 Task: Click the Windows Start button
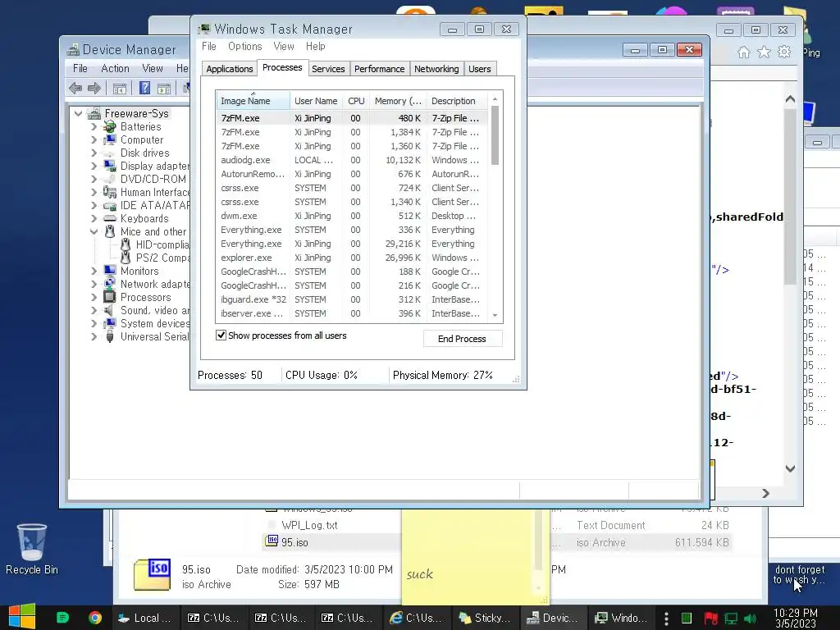click(22, 617)
